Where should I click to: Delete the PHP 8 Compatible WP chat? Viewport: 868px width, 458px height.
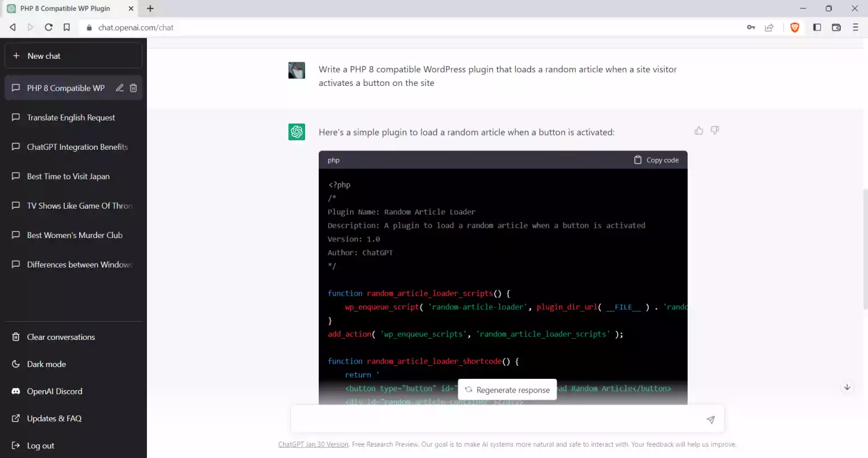pyautogui.click(x=133, y=88)
